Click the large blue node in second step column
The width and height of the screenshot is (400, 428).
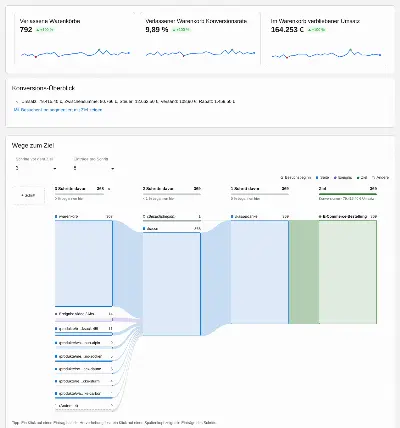click(172, 284)
